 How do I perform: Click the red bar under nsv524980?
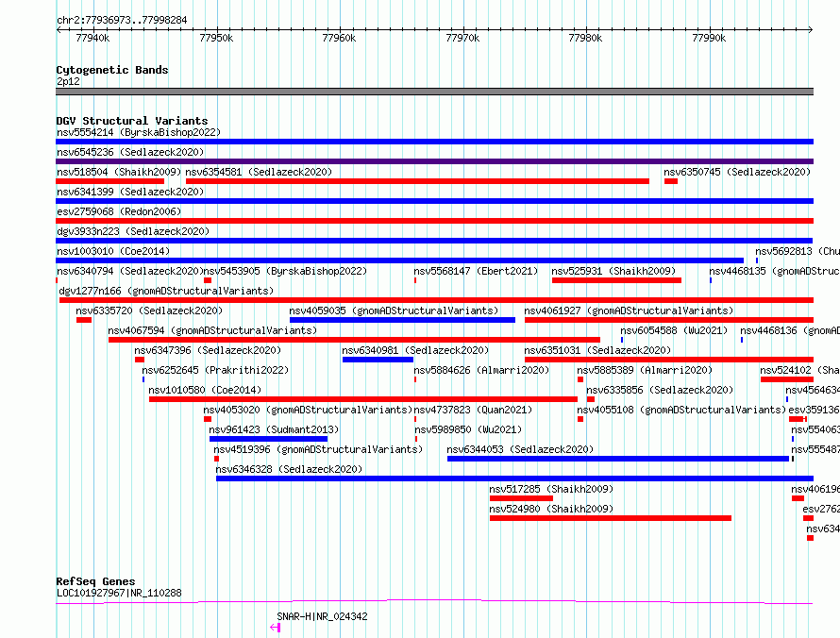tap(610, 518)
